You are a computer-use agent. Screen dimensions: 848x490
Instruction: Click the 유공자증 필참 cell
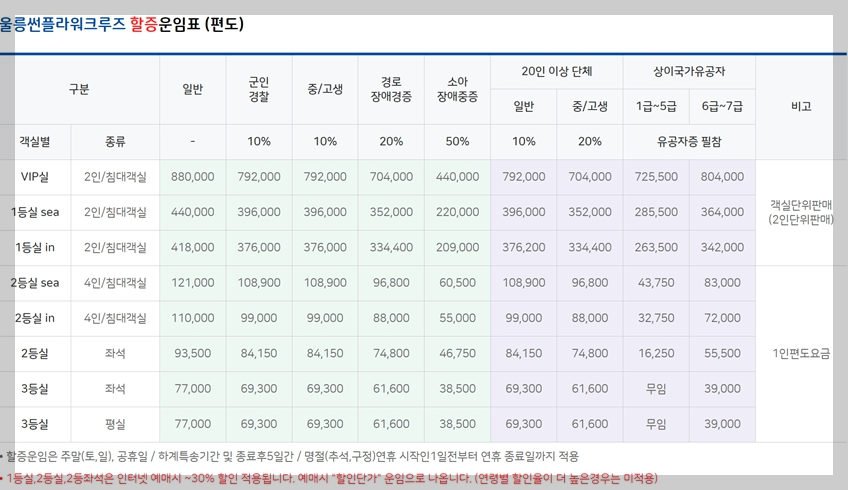click(689, 142)
